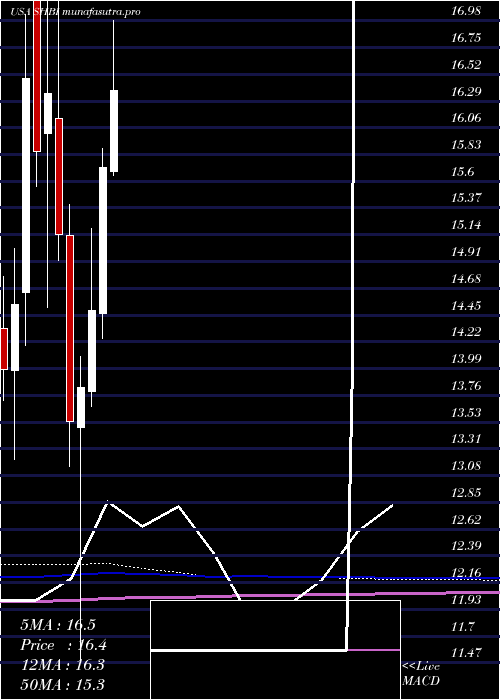Screen dimensions: 500x700
Task: Click the 13.99 price axis value
Action: (466, 358)
